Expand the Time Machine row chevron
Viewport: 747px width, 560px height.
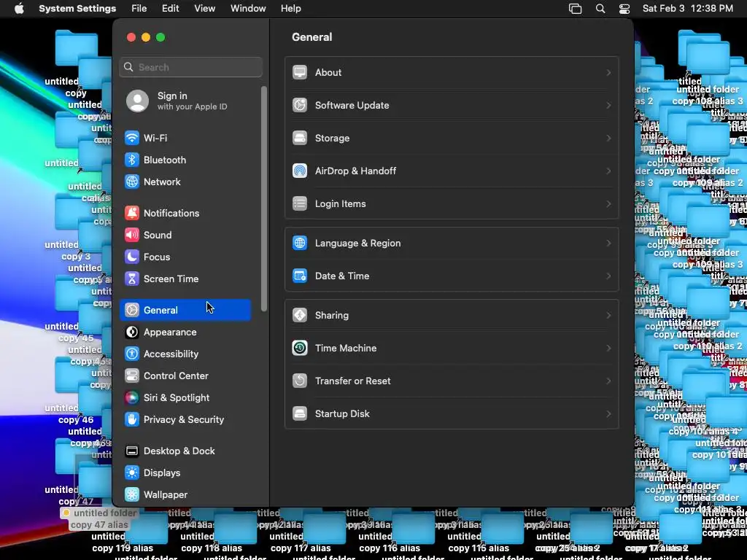(608, 349)
